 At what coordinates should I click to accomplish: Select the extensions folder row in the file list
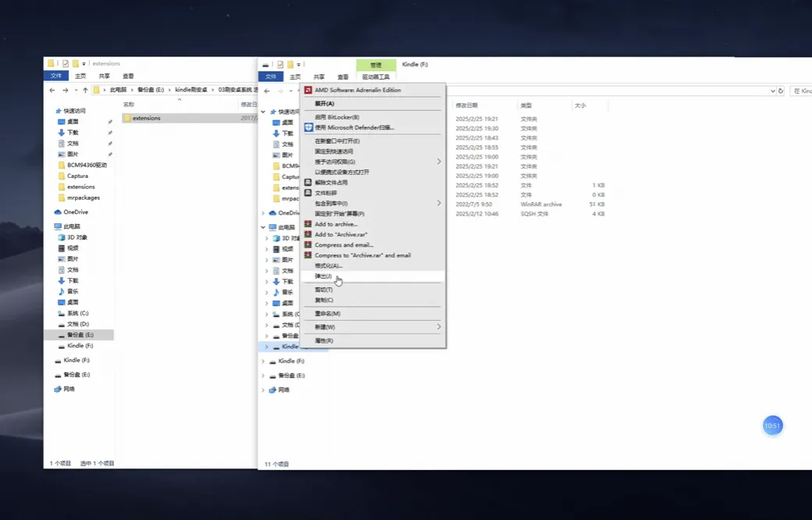189,118
